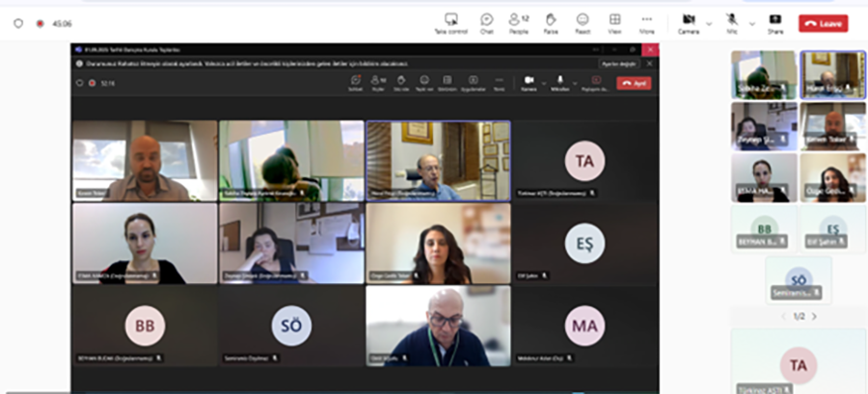Viewport: 868px width, 394px height.
Task: Select the TA participant tile in sidebar
Action: 798,365
